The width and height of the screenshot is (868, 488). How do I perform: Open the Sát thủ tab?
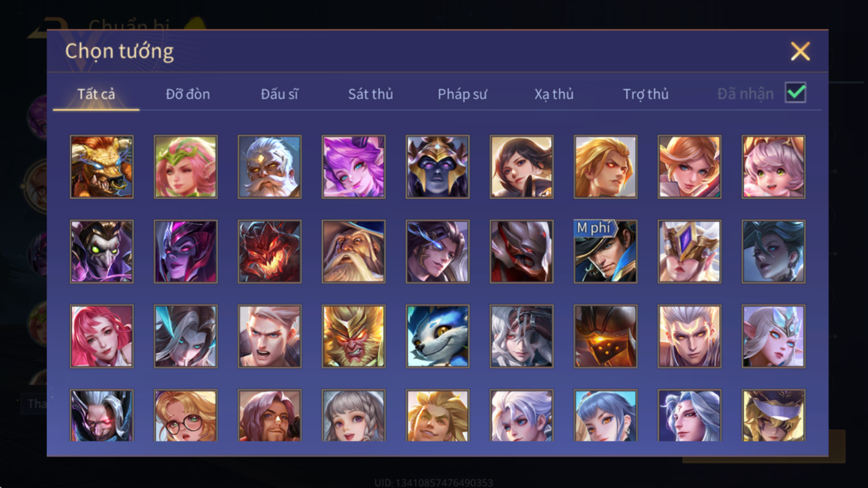370,94
